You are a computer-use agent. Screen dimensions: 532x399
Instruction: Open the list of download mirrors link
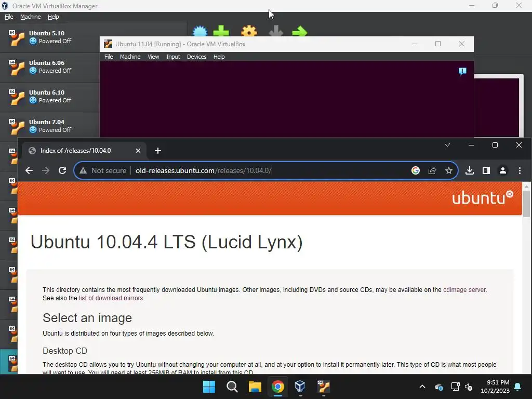(x=111, y=298)
